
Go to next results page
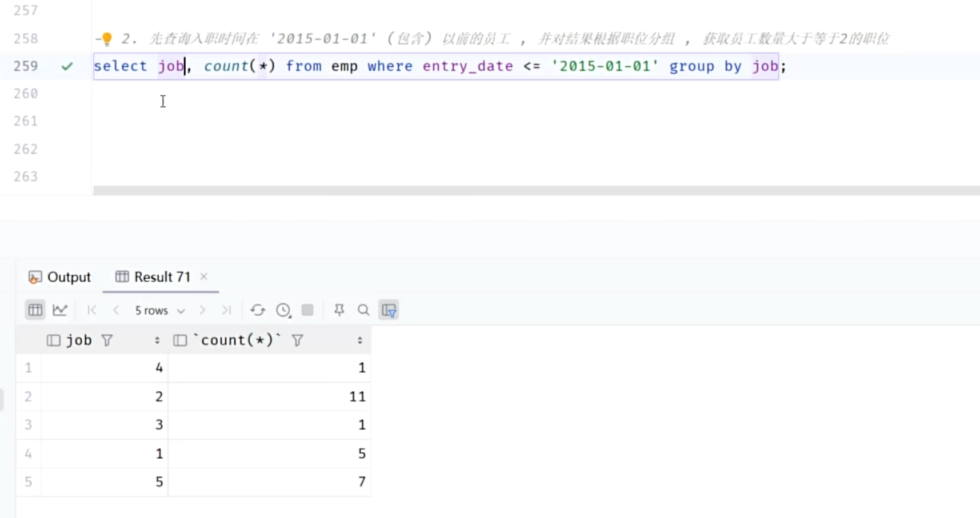202,310
